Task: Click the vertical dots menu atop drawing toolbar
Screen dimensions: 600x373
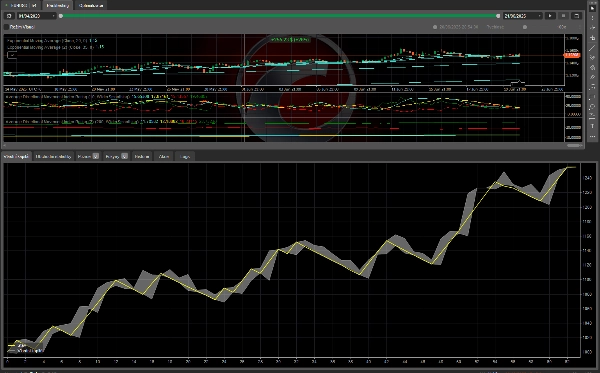Action: (592, 18)
